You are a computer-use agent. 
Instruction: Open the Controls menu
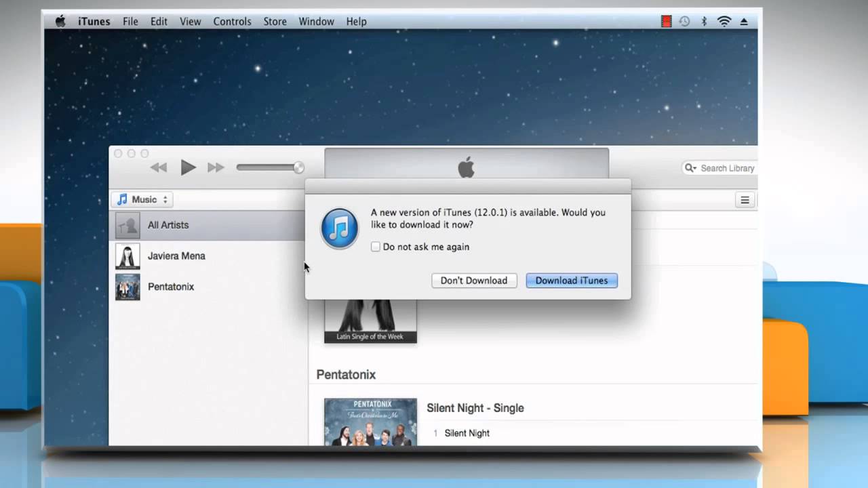[232, 21]
